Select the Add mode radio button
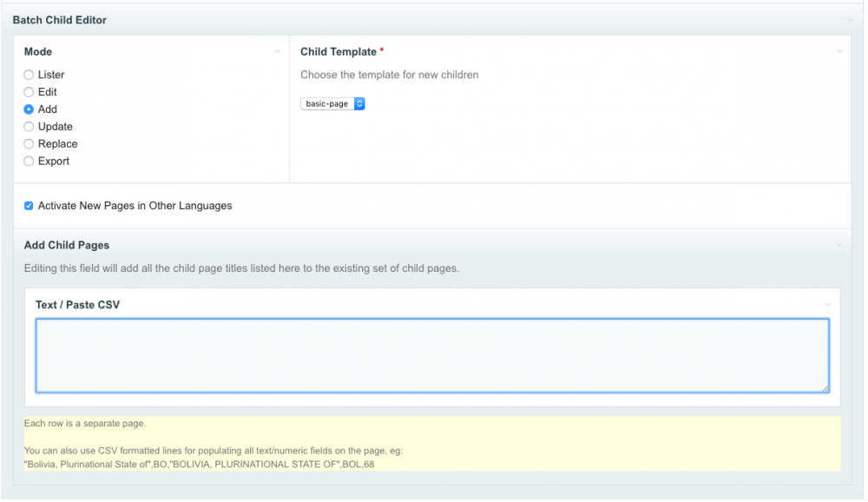 [x=29, y=109]
